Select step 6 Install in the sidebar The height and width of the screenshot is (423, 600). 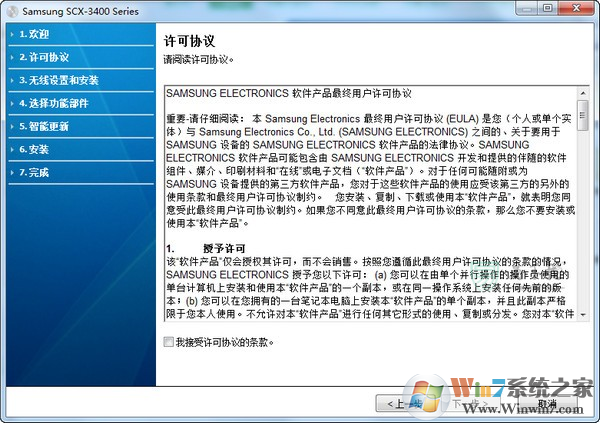pyautogui.click(x=81, y=149)
